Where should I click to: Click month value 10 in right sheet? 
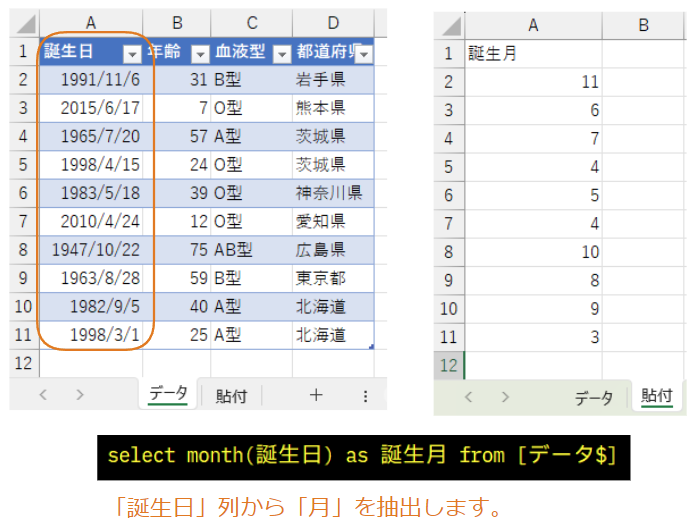click(x=533, y=252)
